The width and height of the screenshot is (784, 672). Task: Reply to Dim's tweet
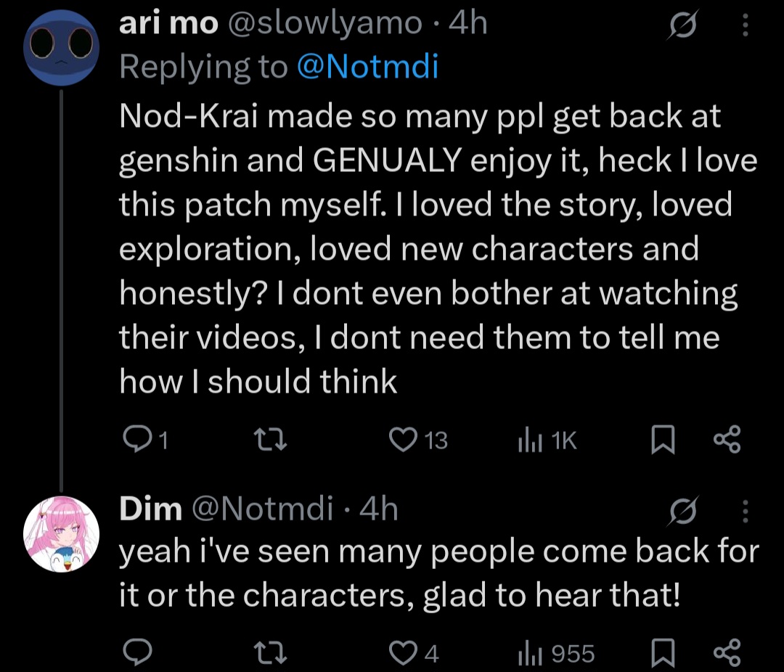[137, 652]
